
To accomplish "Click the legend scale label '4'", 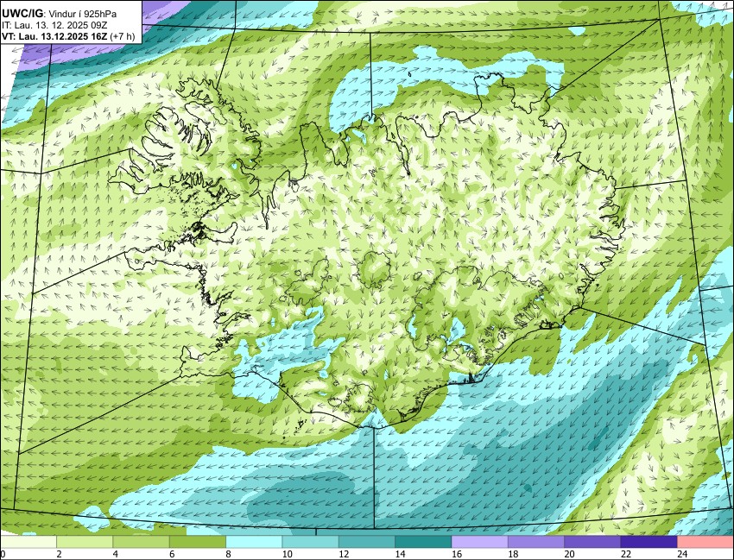I will pos(115,554).
